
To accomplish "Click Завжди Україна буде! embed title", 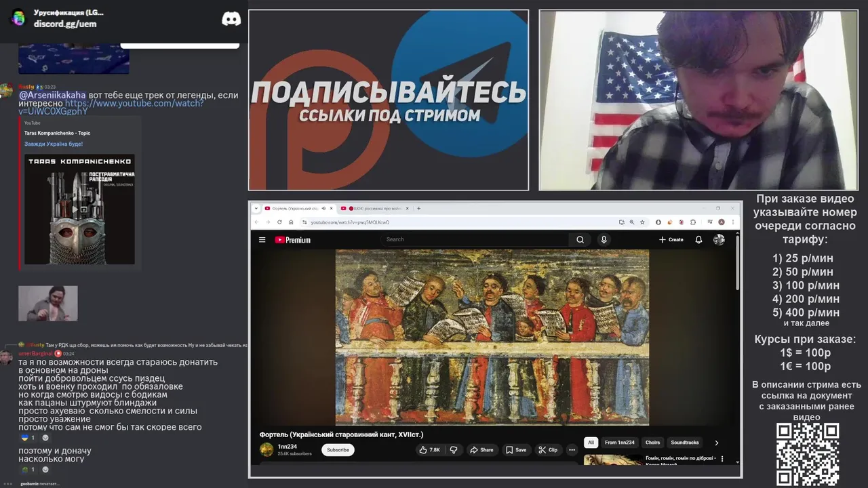I will click(x=54, y=144).
